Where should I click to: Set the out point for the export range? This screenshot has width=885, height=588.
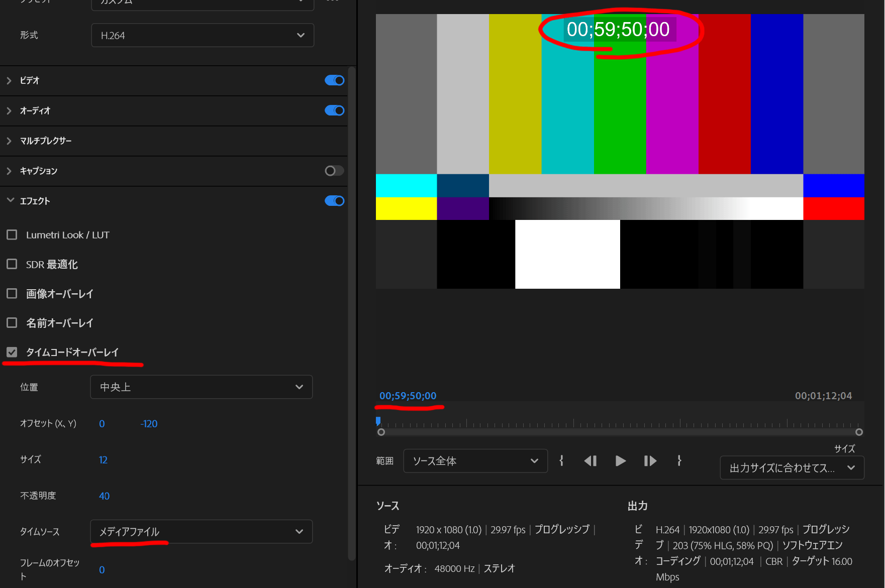point(679,460)
